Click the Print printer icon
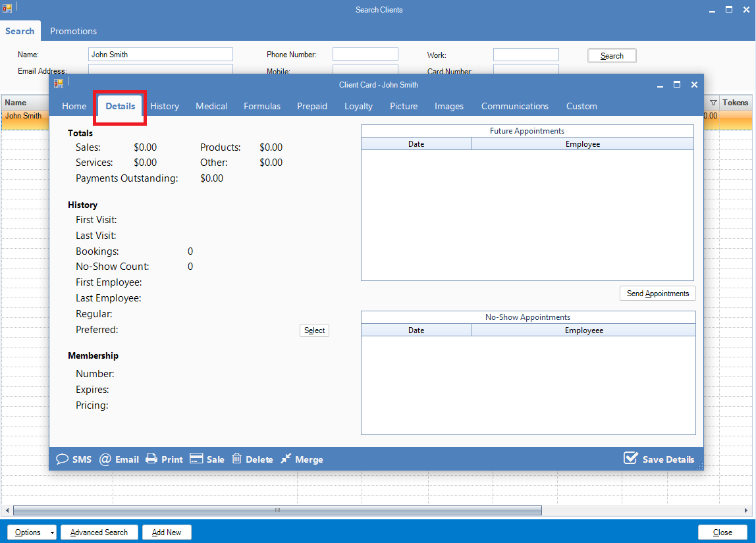Viewport: 756px width, 543px height. click(x=151, y=459)
